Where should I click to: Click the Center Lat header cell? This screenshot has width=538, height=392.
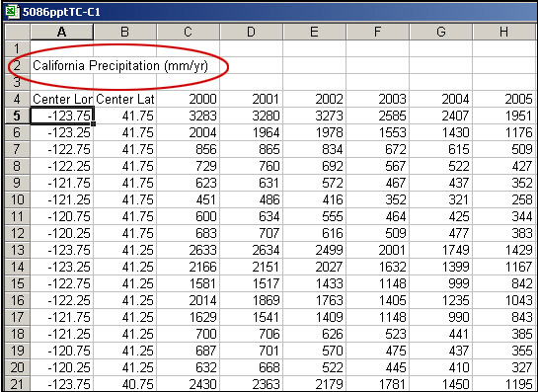[x=125, y=99]
